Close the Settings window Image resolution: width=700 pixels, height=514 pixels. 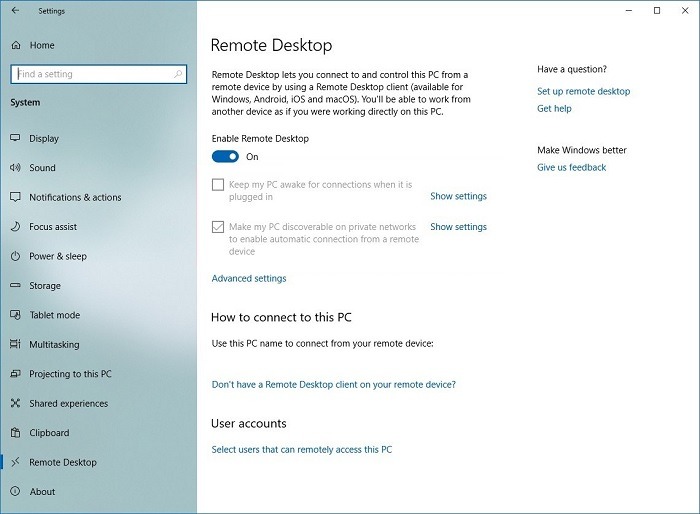(x=685, y=11)
